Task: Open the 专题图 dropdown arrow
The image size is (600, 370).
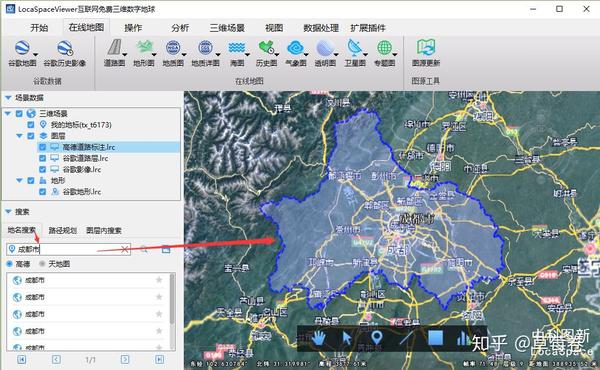Action: [x=395, y=54]
